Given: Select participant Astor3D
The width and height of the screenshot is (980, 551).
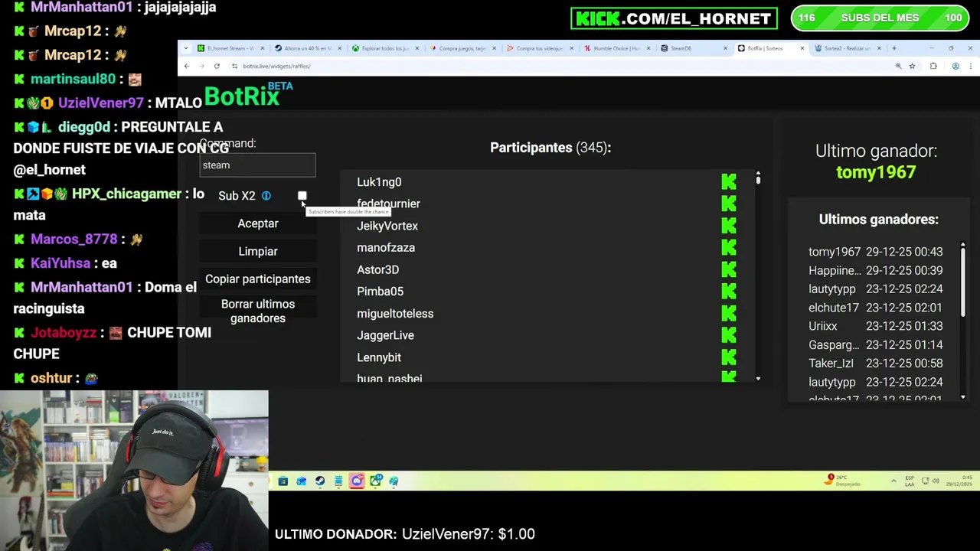Looking at the screenshot, I should point(377,269).
